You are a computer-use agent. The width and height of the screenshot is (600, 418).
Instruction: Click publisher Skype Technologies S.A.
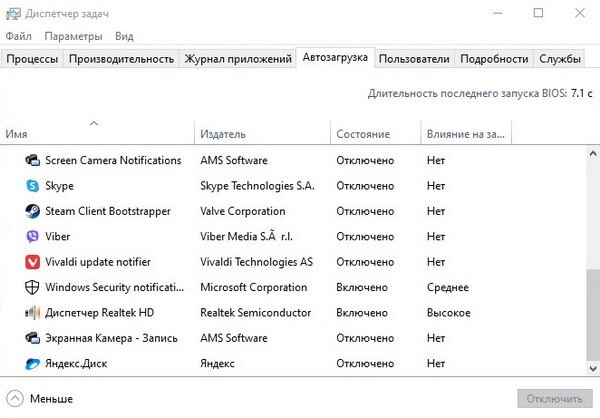coord(257,186)
